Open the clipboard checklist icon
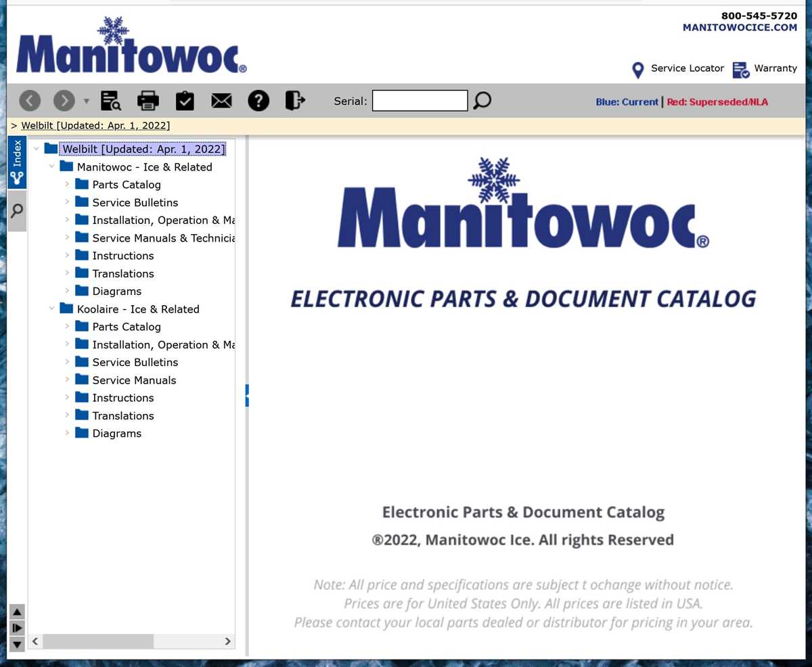Screen dimensions: 812x667 pyautogui.click(x=185, y=101)
